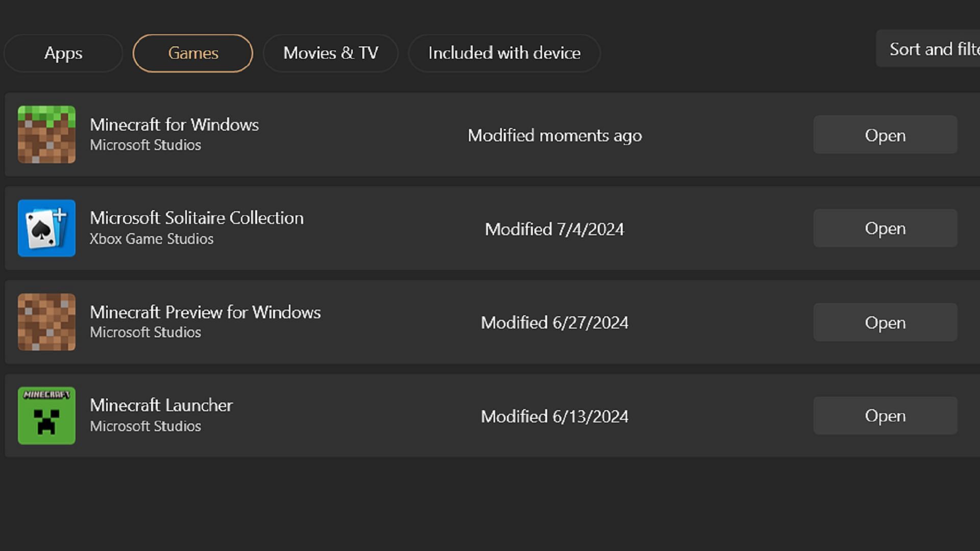The height and width of the screenshot is (551, 980).
Task: Click the Solitaire Collection card icon
Action: click(46, 228)
